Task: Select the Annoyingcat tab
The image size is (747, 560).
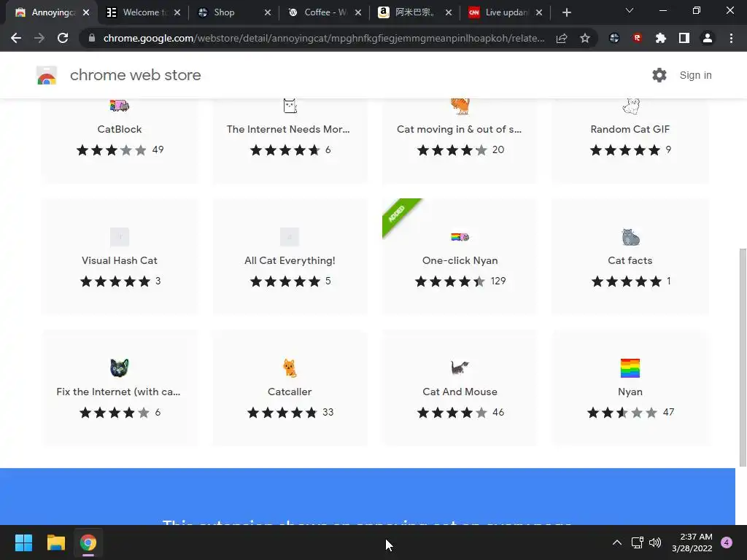Action: 53,12
